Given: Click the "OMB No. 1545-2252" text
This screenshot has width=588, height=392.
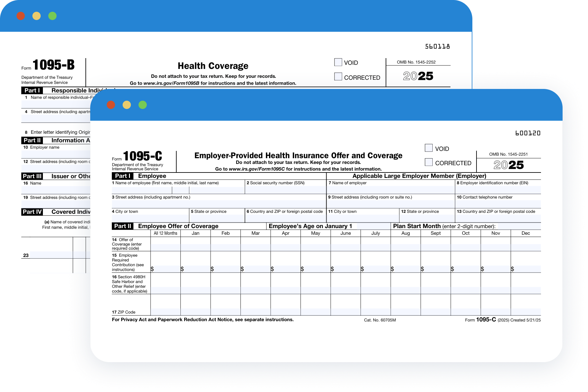Looking at the screenshot, I should click(x=416, y=62).
